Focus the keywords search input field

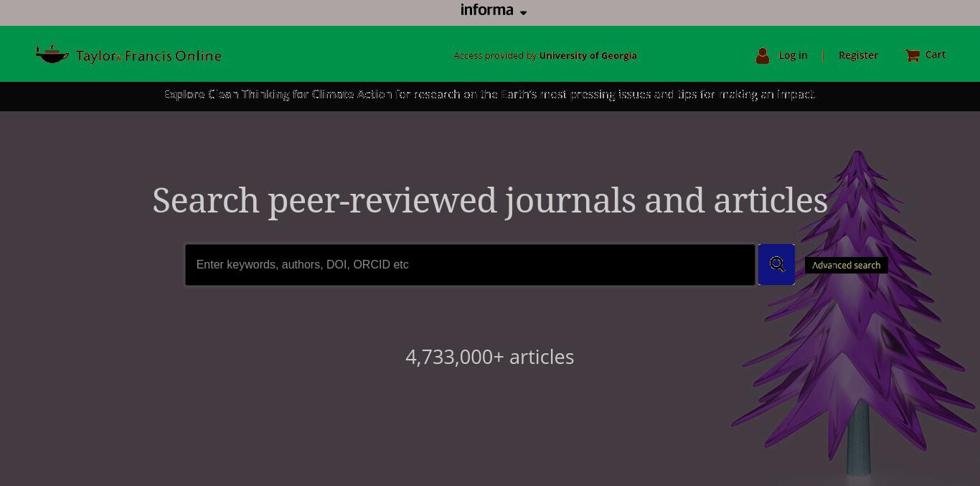tap(470, 265)
